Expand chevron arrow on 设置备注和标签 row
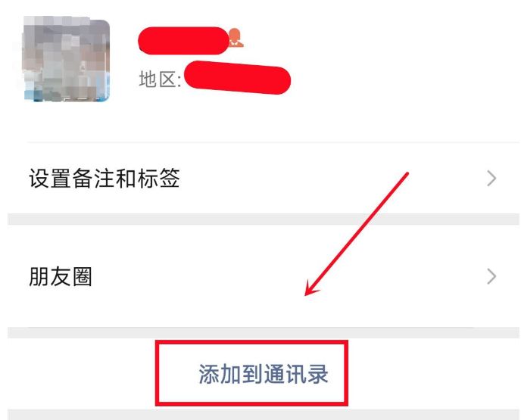Viewport: 521px width, 420px height. 491,179
